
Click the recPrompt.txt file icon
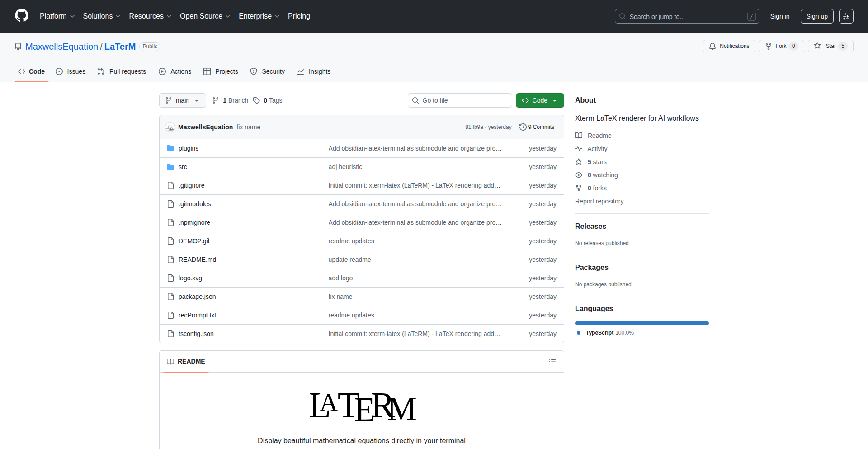(x=170, y=315)
